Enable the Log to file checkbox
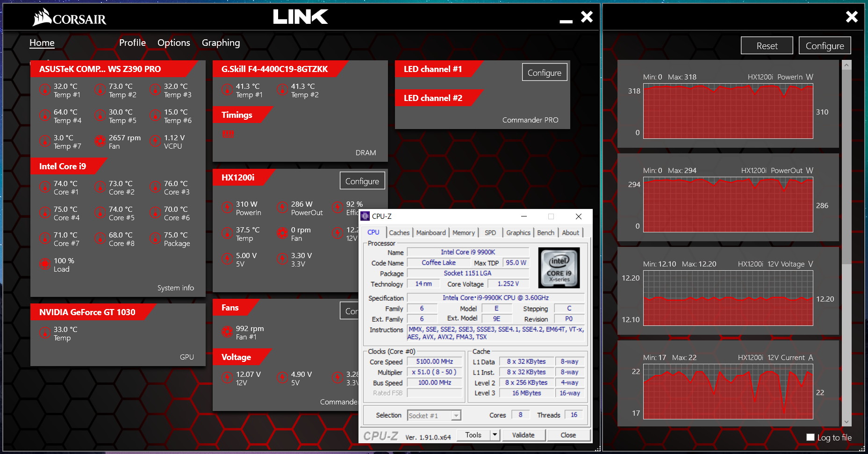This screenshot has height=454, width=868. (x=811, y=437)
